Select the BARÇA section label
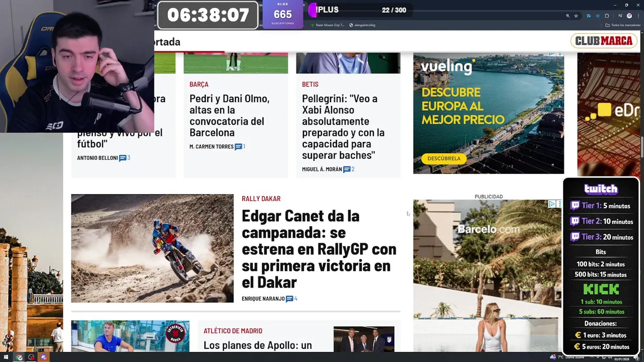This screenshot has height=362, width=644. [199, 84]
